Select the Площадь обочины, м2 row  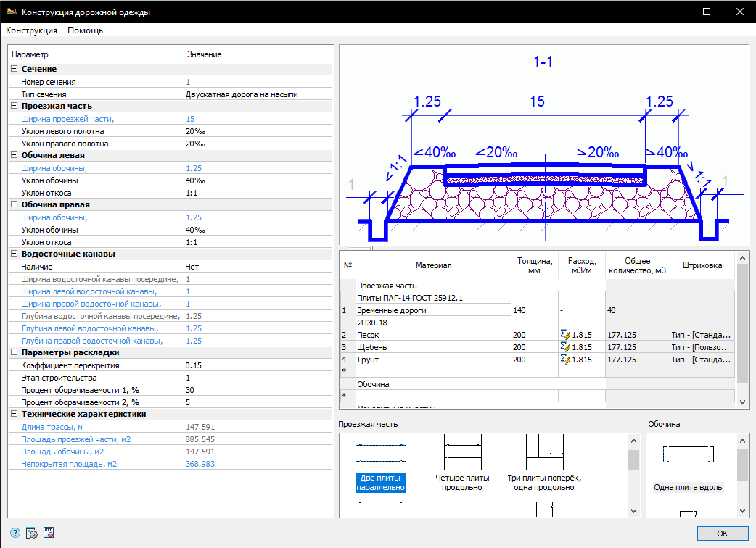pos(170,452)
